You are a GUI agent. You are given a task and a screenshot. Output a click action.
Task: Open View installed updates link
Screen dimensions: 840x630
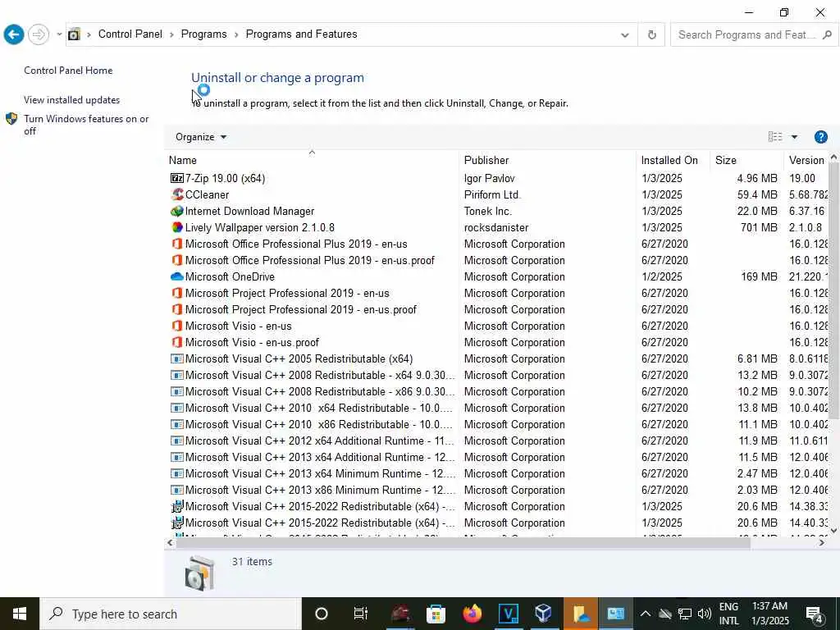(72, 99)
